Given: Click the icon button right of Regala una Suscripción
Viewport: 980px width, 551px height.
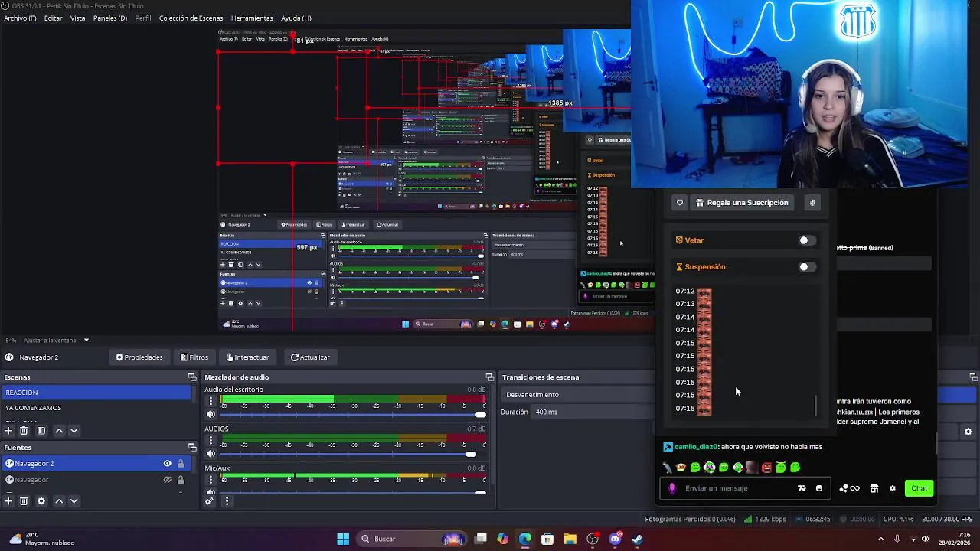Looking at the screenshot, I should click(812, 203).
